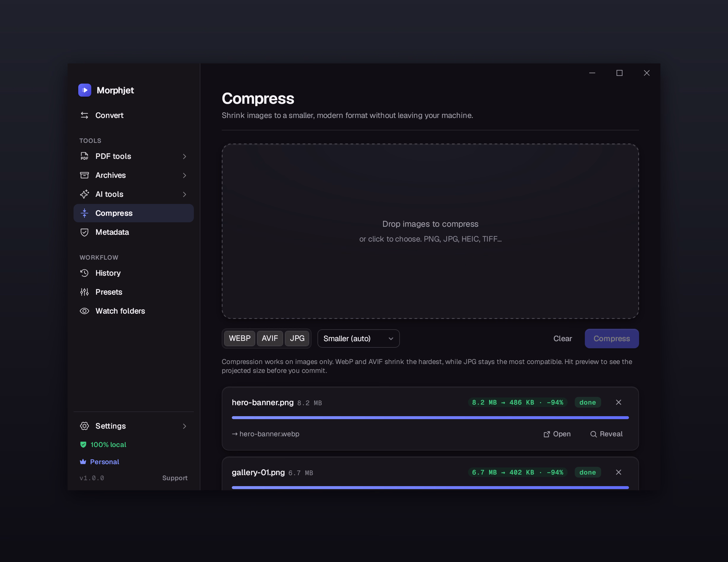The height and width of the screenshot is (562, 728).
Task: Click the hero-banner.png file name
Action: click(x=263, y=403)
